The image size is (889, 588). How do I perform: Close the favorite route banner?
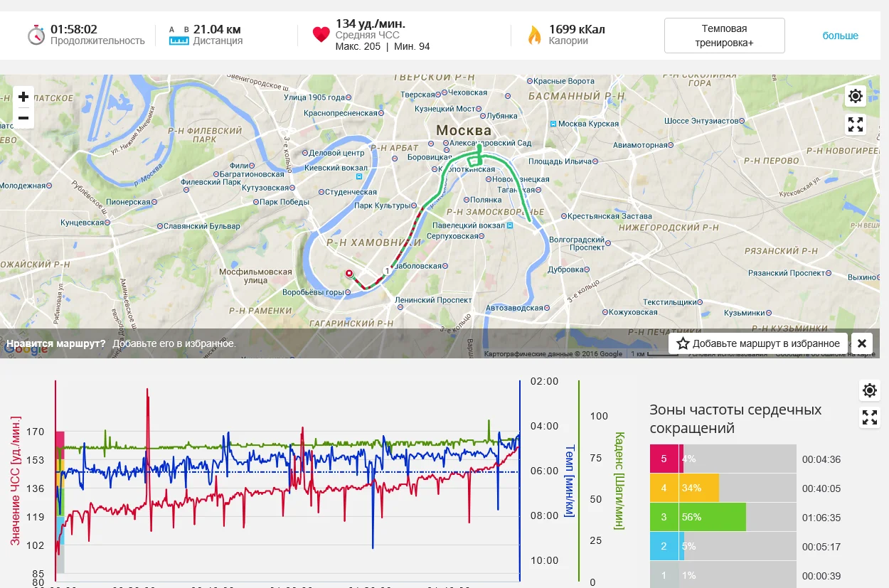(x=861, y=343)
